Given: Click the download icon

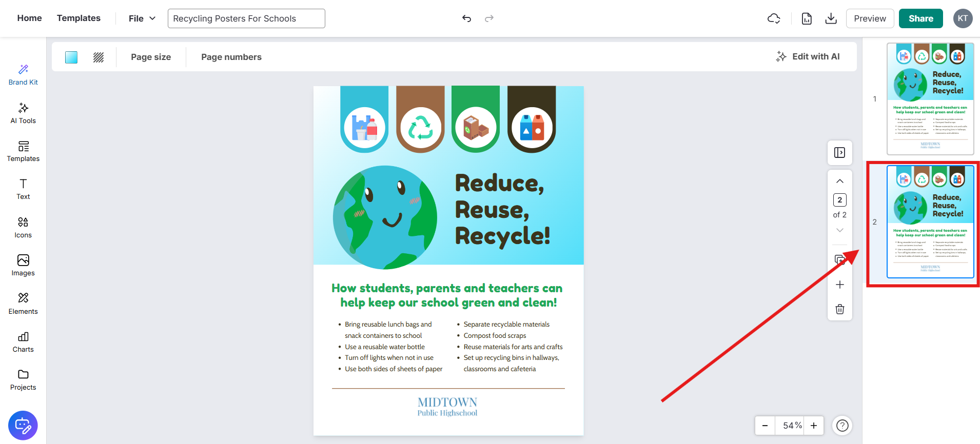Looking at the screenshot, I should (831, 18).
